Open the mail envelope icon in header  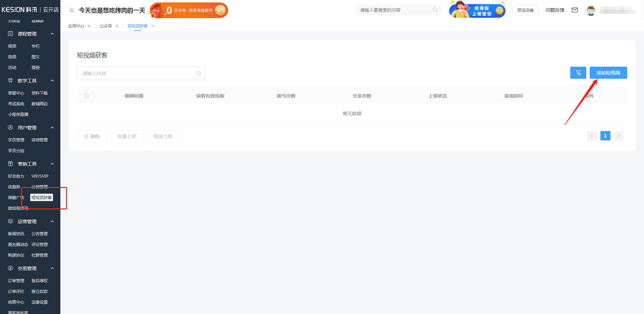pos(575,10)
